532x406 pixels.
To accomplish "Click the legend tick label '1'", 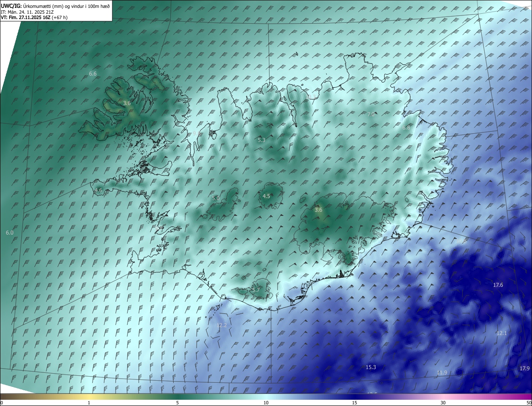I will (89, 403).
